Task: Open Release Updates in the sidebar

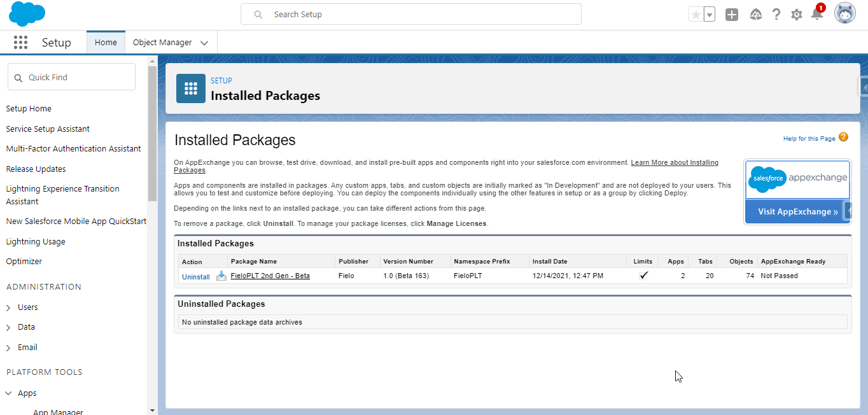Action: (x=36, y=169)
